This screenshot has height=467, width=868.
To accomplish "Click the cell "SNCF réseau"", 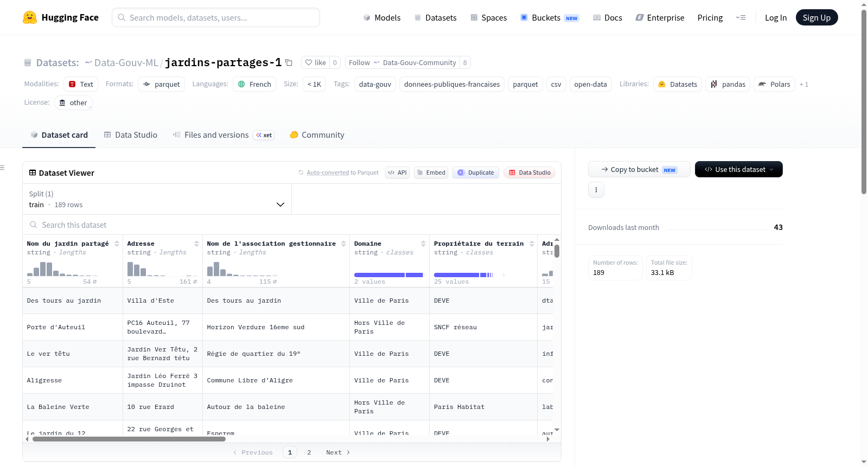I will pyautogui.click(x=483, y=327).
